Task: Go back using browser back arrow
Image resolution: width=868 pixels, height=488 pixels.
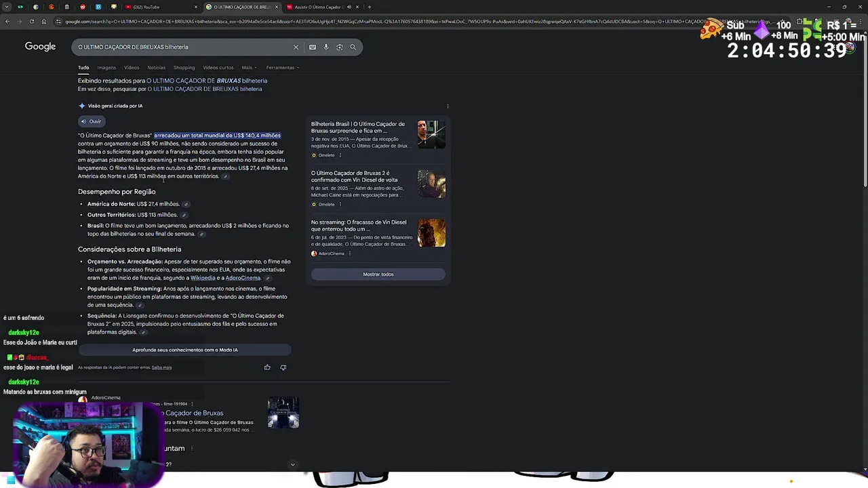Action: (x=7, y=21)
